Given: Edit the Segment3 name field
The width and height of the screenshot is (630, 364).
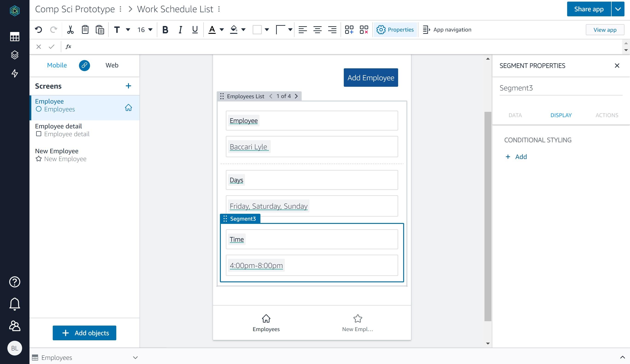Looking at the screenshot, I should [x=561, y=88].
